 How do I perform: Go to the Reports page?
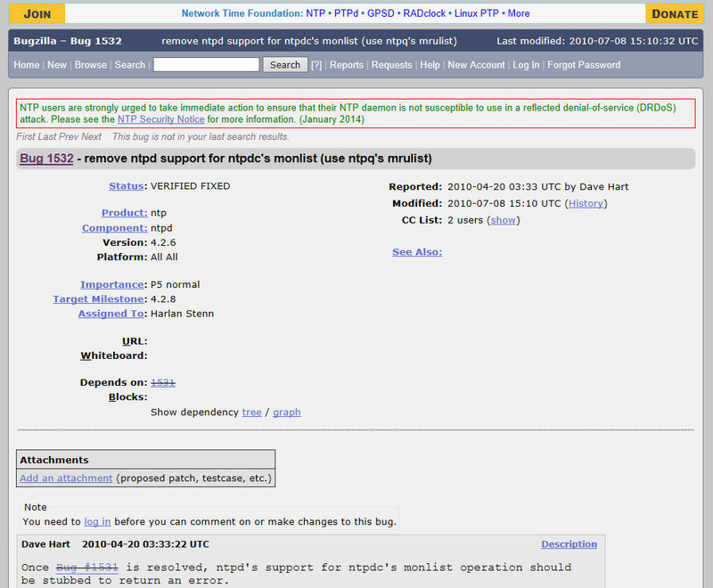tap(347, 65)
